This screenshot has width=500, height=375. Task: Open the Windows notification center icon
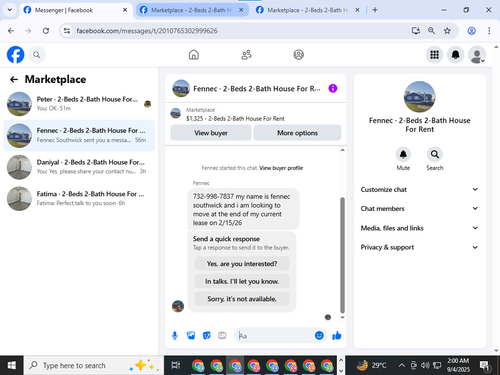484,366
